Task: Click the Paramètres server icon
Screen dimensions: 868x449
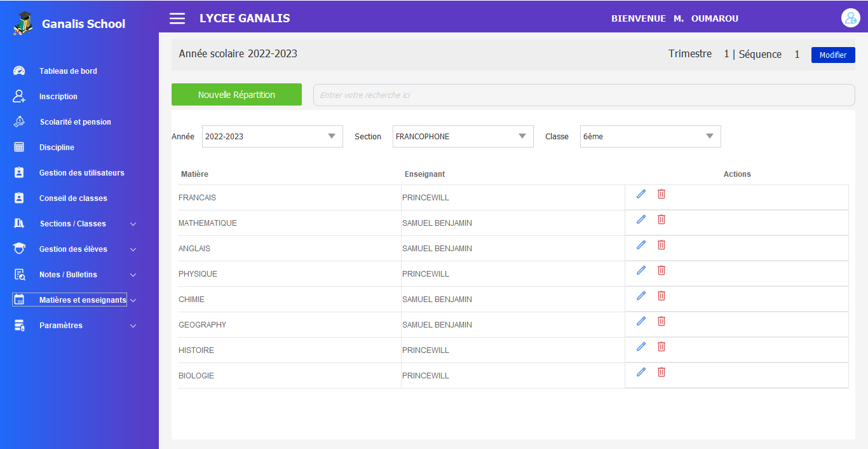Action: click(19, 325)
